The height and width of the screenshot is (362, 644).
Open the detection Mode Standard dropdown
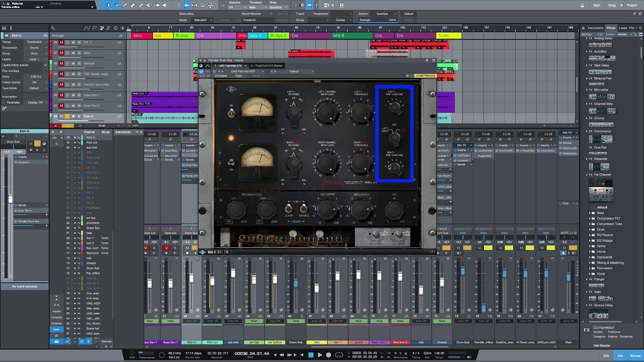(x=201, y=20)
